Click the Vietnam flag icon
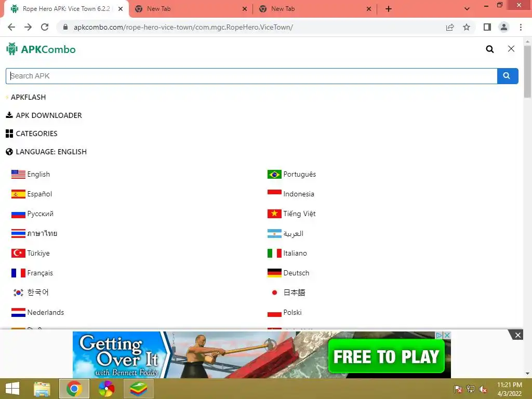This screenshot has width=532, height=399. 274,214
